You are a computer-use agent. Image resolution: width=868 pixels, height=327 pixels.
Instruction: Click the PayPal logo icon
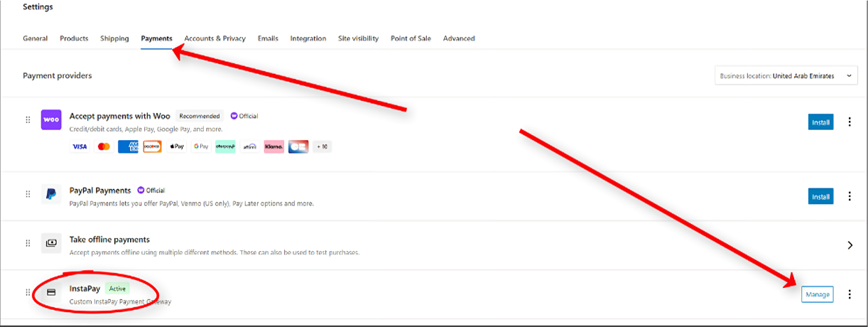click(51, 194)
